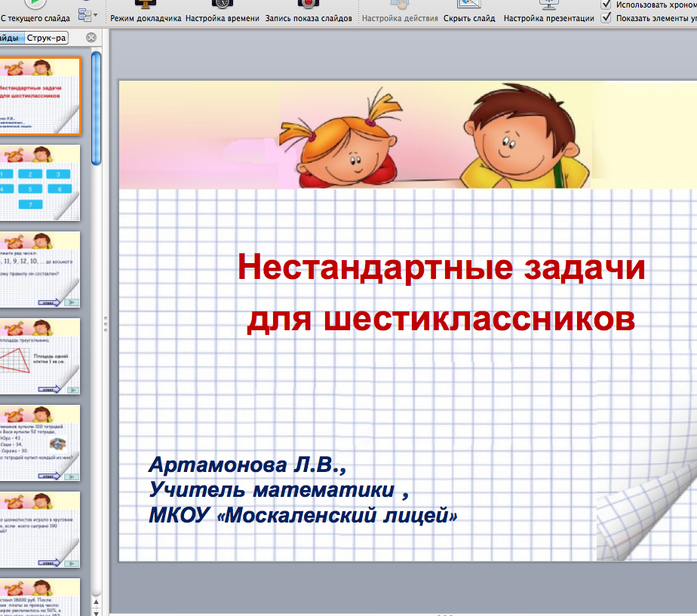Viewport: 697px width, 616px height.
Task: Select the first thumbnail, the title slide
Action: point(40,96)
